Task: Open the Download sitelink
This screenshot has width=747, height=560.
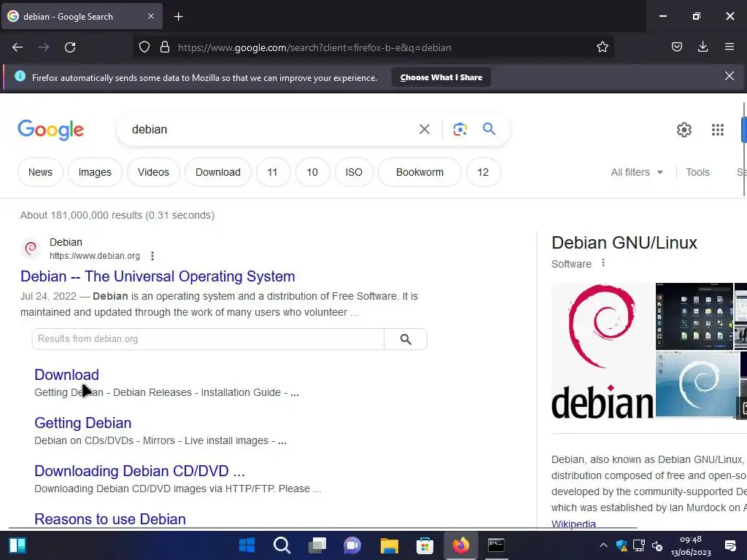Action: pyautogui.click(x=66, y=375)
